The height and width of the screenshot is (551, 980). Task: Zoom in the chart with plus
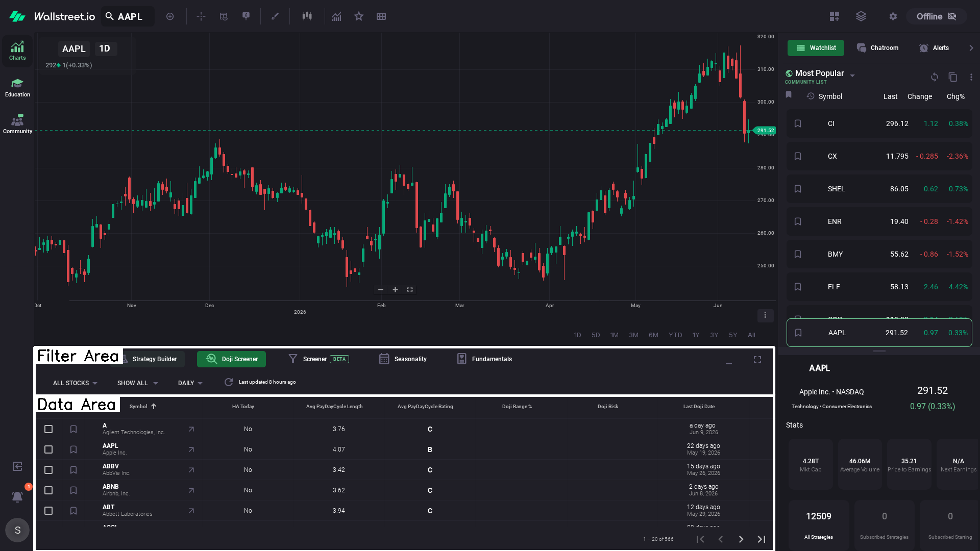(x=395, y=290)
